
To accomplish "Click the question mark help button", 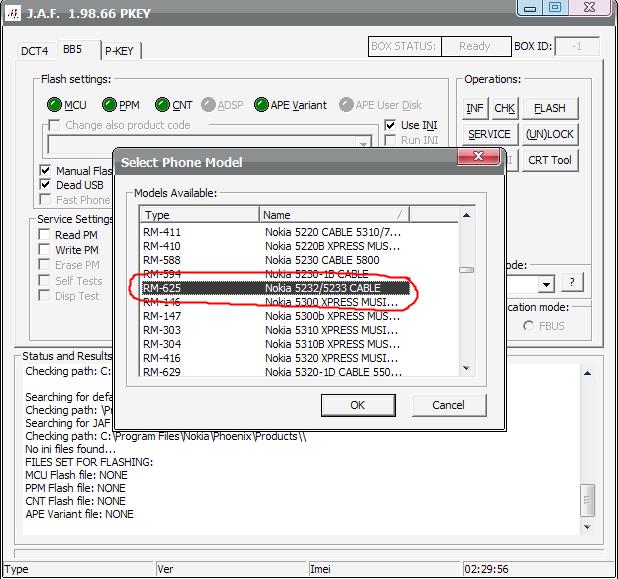I will point(571,282).
